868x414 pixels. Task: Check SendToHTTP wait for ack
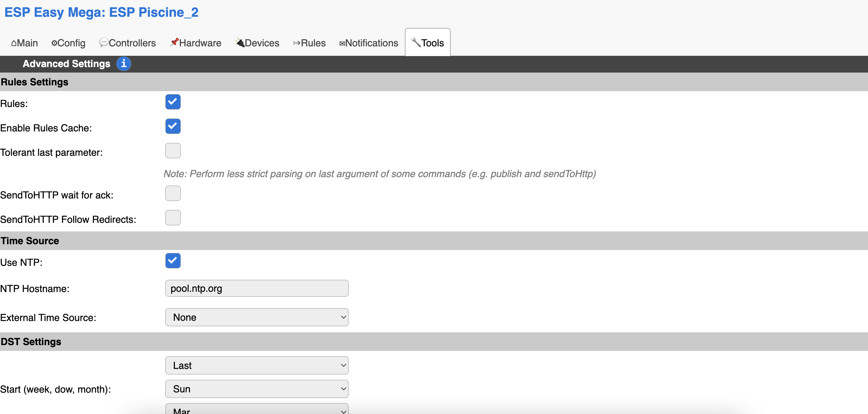tap(173, 194)
